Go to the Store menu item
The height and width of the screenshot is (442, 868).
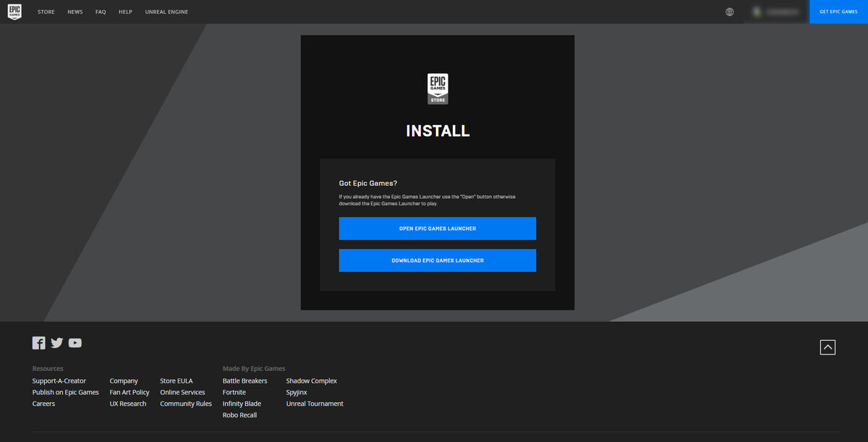46,12
